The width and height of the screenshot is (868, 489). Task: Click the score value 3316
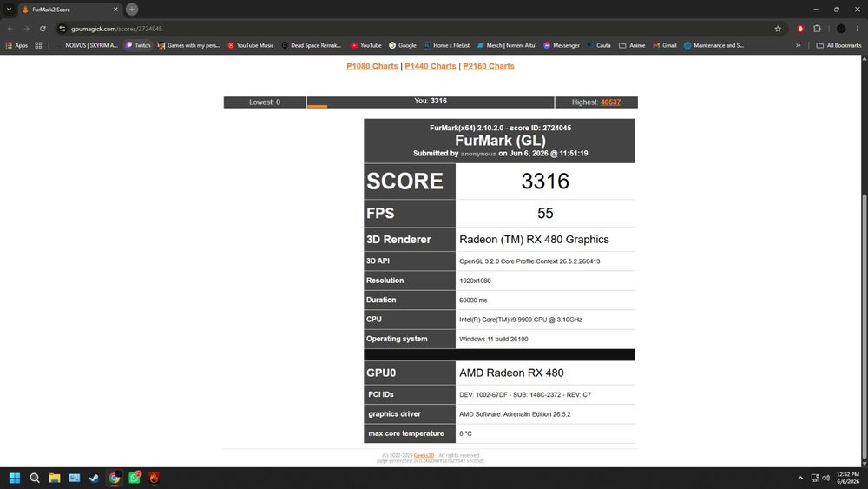tap(545, 181)
